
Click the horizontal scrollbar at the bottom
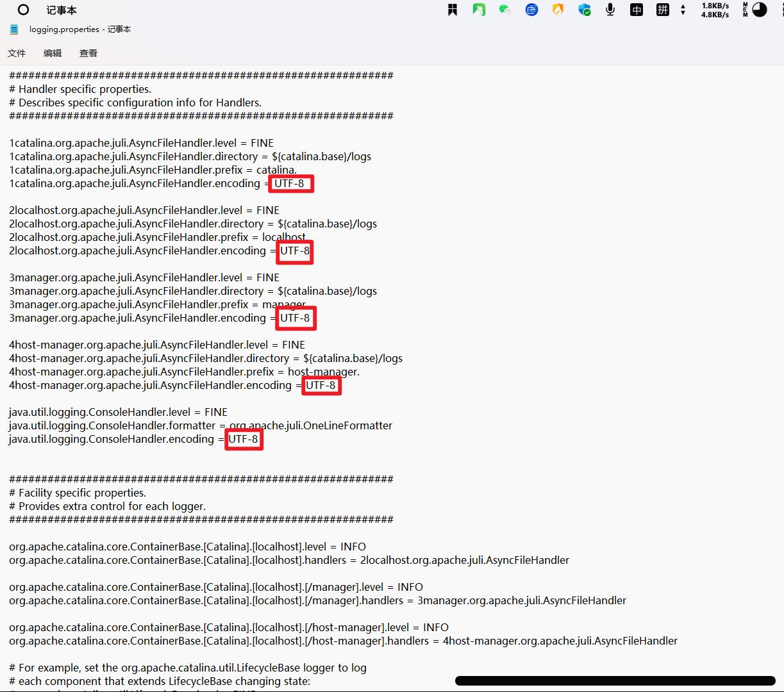615,680
